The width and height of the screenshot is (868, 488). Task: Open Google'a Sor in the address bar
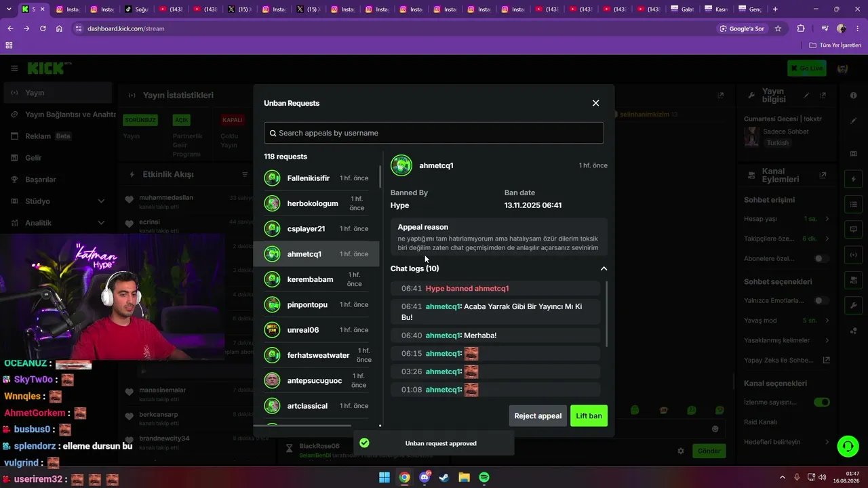(x=742, y=28)
